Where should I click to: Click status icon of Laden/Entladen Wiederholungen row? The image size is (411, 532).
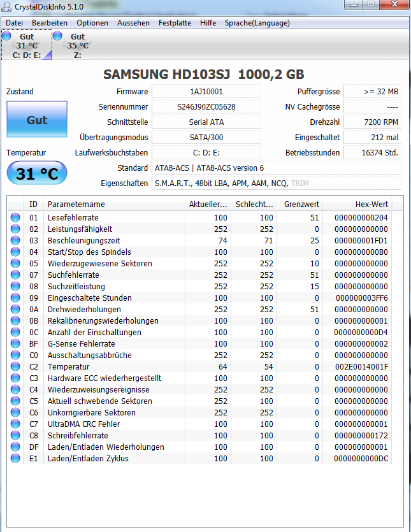[x=15, y=447]
